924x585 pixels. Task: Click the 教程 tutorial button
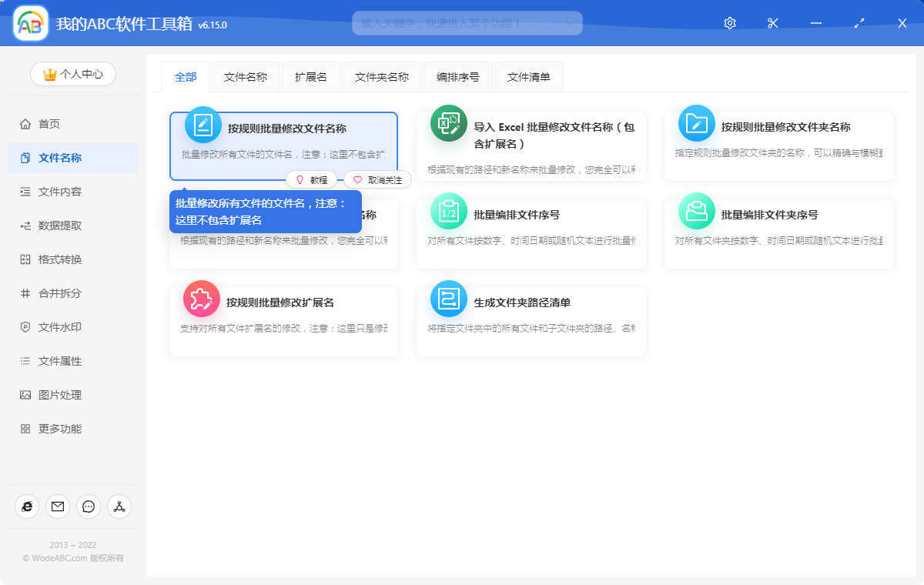313,179
